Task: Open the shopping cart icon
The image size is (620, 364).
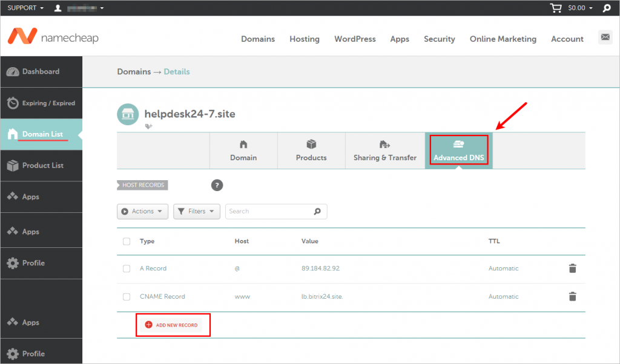Action: click(x=556, y=8)
